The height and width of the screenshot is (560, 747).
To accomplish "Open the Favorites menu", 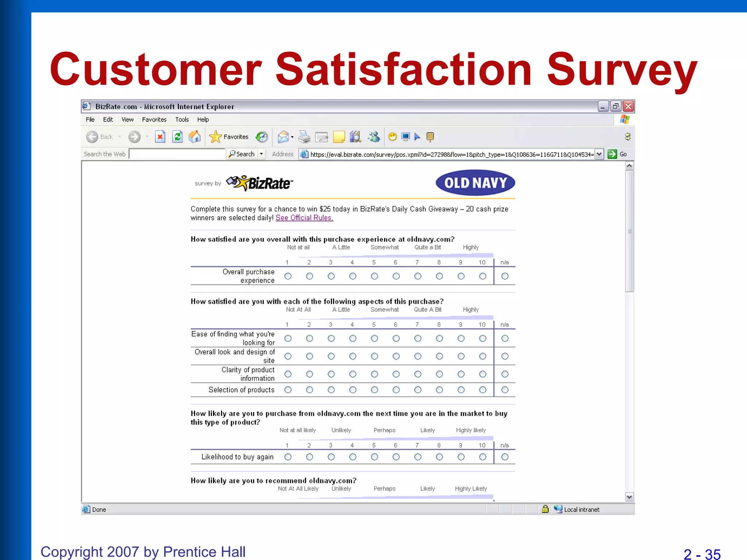I will (x=154, y=120).
